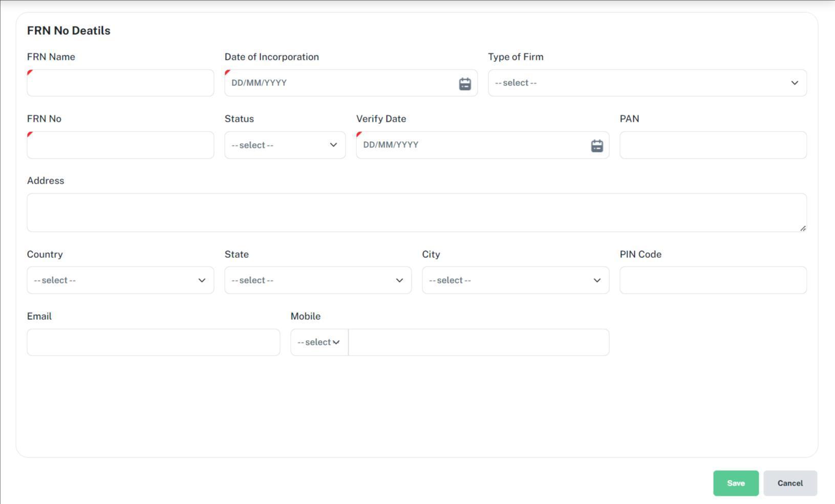This screenshot has width=835, height=504.
Task: Click into the FRN No field
Action: click(x=120, y=145)
